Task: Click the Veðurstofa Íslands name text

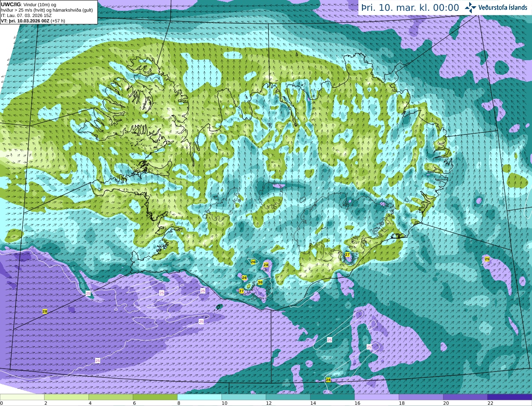Action: [x=503, y=7]
